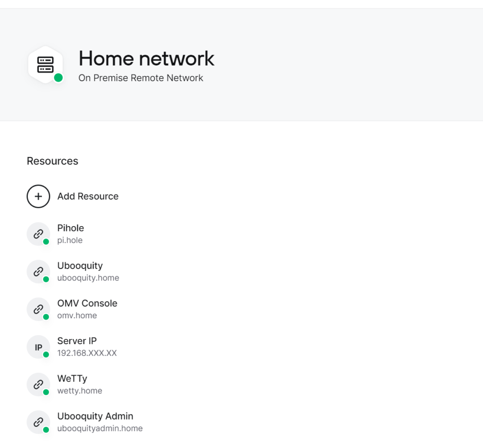Click the WeTTy green status indicator

[46, 392]
